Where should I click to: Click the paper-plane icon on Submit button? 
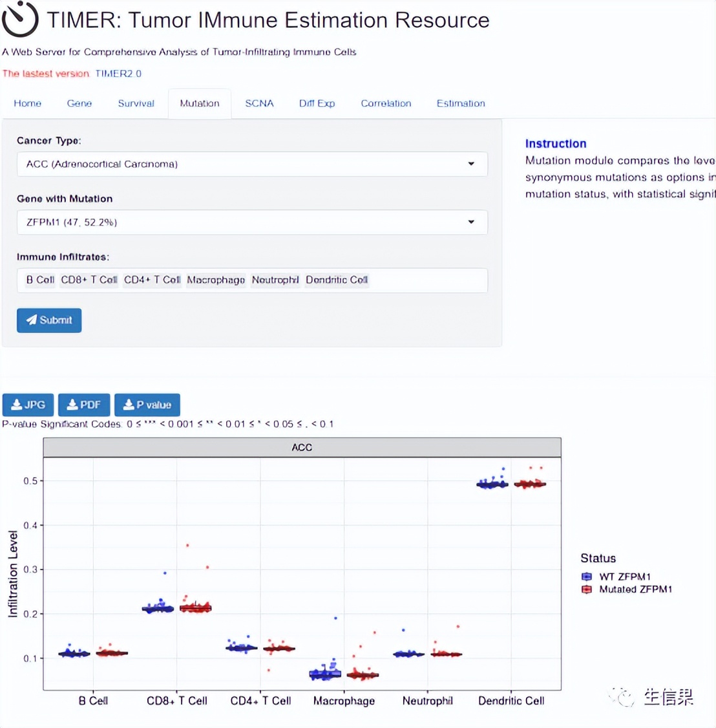(x=32, y=320)
